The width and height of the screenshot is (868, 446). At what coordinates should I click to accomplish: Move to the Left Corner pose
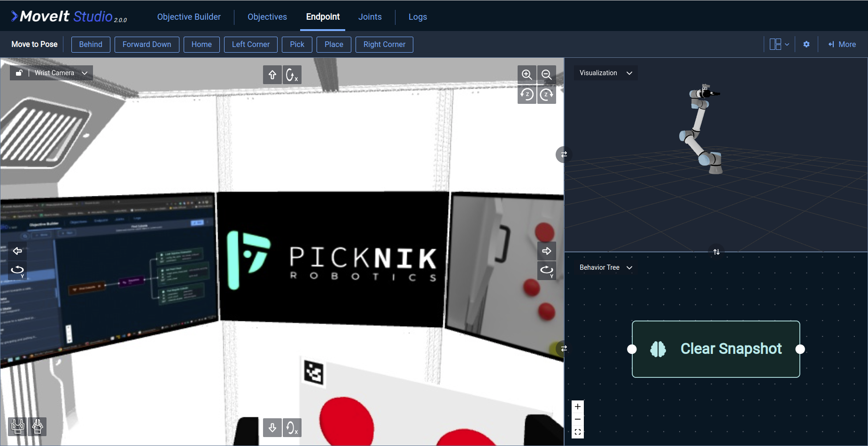point(251,44)
